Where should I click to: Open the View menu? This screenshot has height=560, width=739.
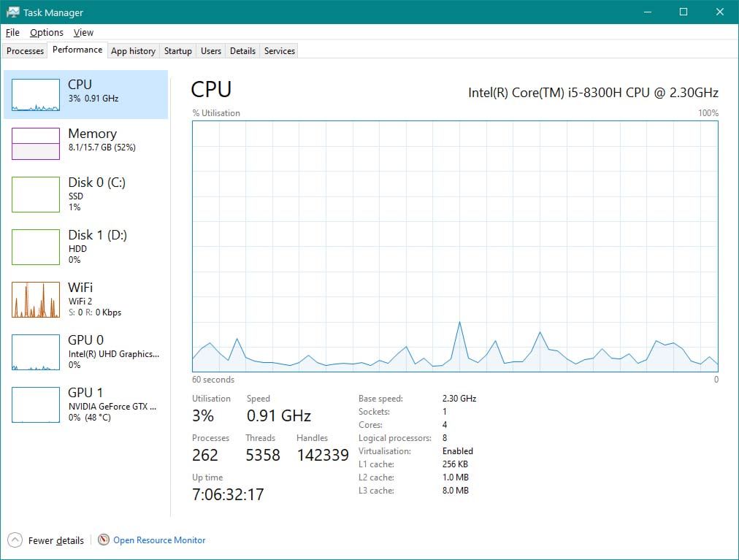pos(83,32)
